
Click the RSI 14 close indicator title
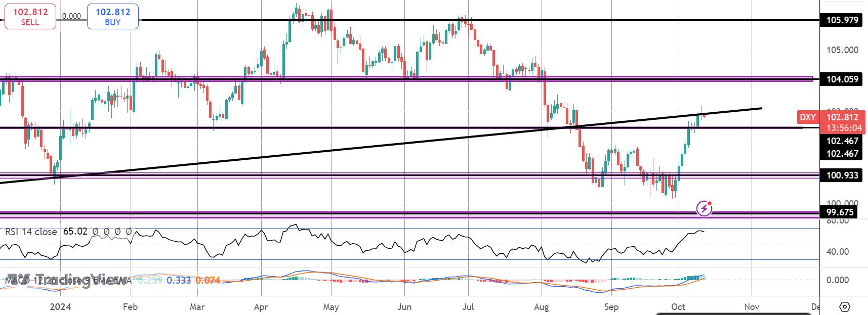tap(31, 232)
